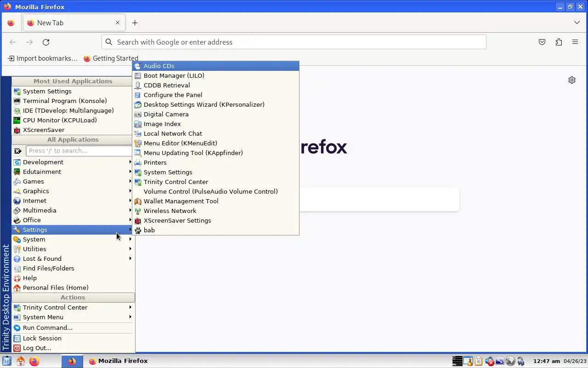The image size is (588, 368).
Task: Expand the list all tabs chevron
Action: pos(577,23)
